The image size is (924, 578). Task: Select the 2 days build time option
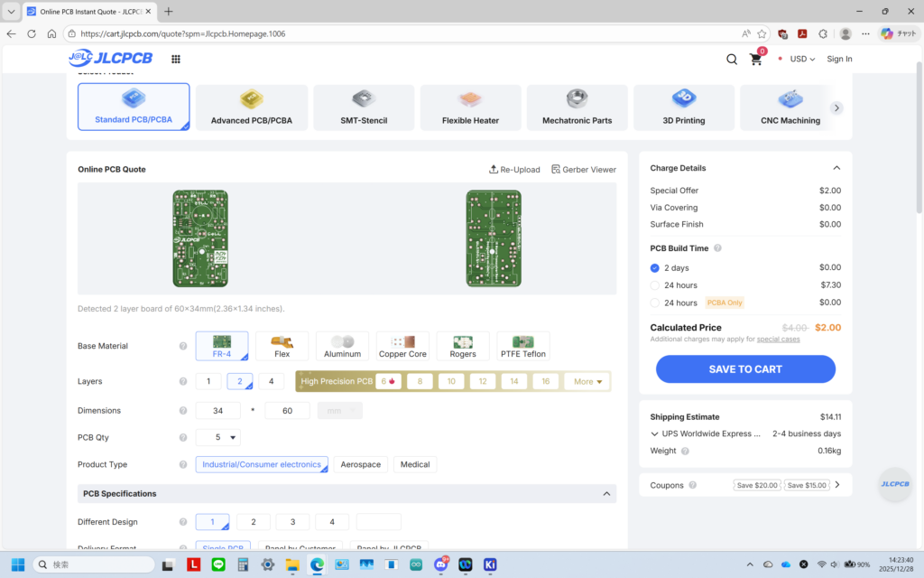655,268
